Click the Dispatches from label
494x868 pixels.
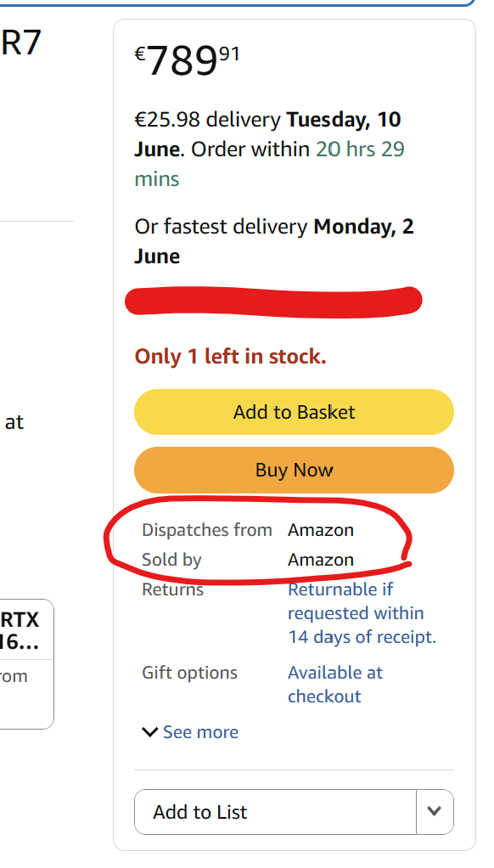coord(207,530)
